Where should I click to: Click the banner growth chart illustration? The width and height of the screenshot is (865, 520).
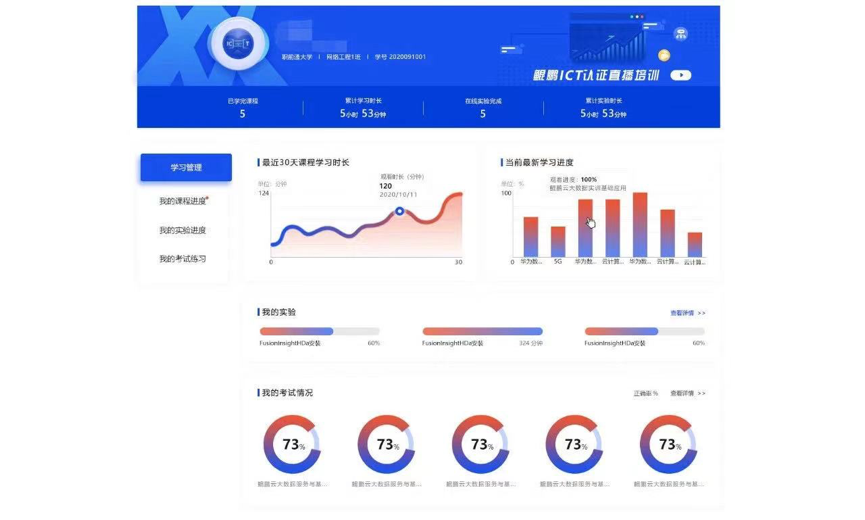tap(607, 37)
